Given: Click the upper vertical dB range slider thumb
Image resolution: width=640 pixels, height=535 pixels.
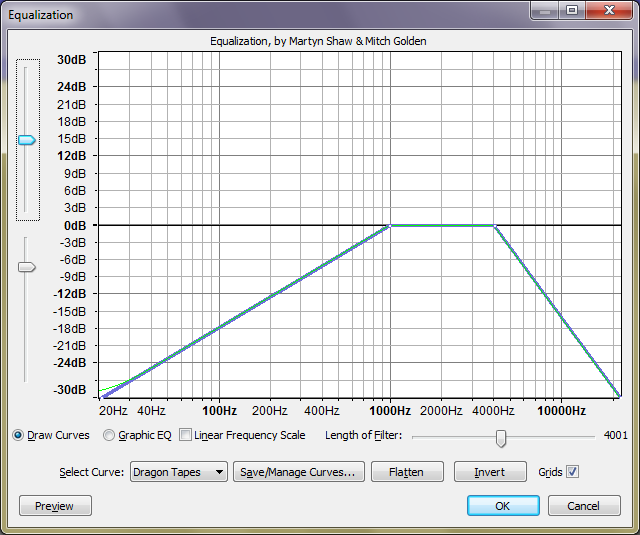Looking at the screenshot, I should click(27, 140).
